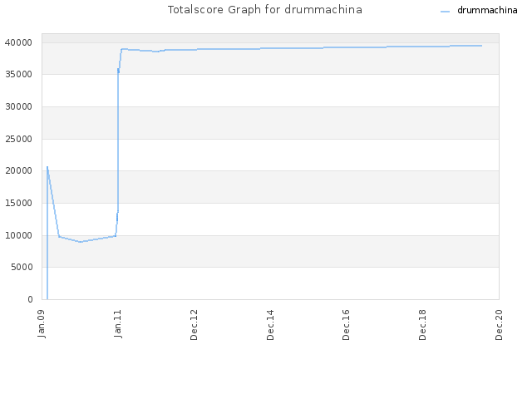Click the line's initial peak near 20000

(47, 167)
